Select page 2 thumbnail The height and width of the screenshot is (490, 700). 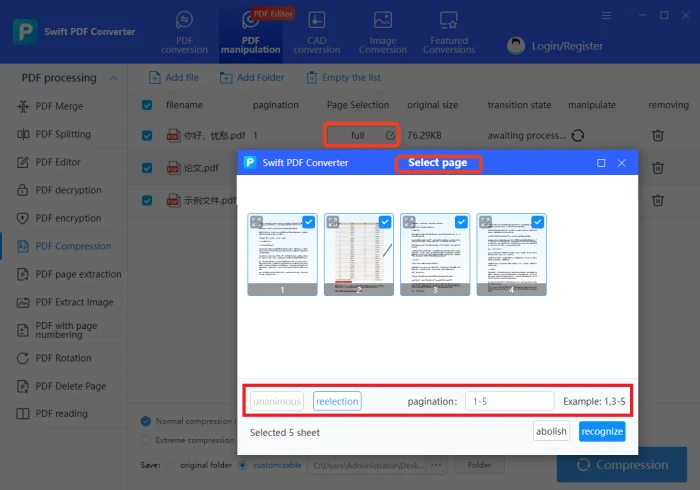[359, 254]
